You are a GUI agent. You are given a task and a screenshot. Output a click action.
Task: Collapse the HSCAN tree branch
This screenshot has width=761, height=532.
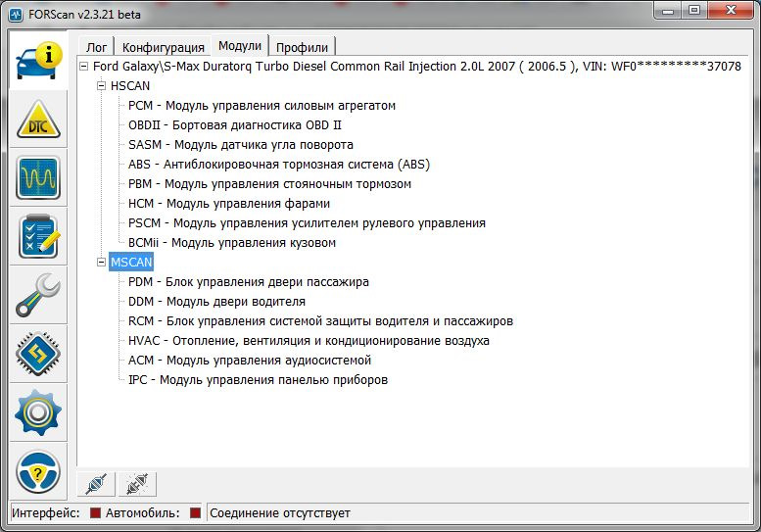(101, 86)
